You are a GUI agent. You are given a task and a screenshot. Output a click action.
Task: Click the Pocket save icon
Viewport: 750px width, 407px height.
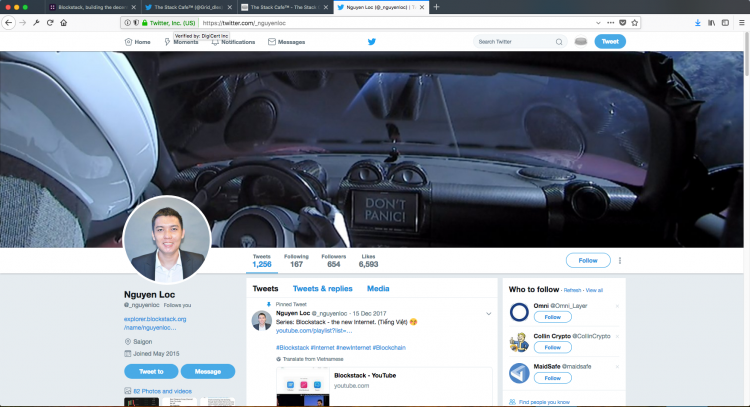[622, 22]
